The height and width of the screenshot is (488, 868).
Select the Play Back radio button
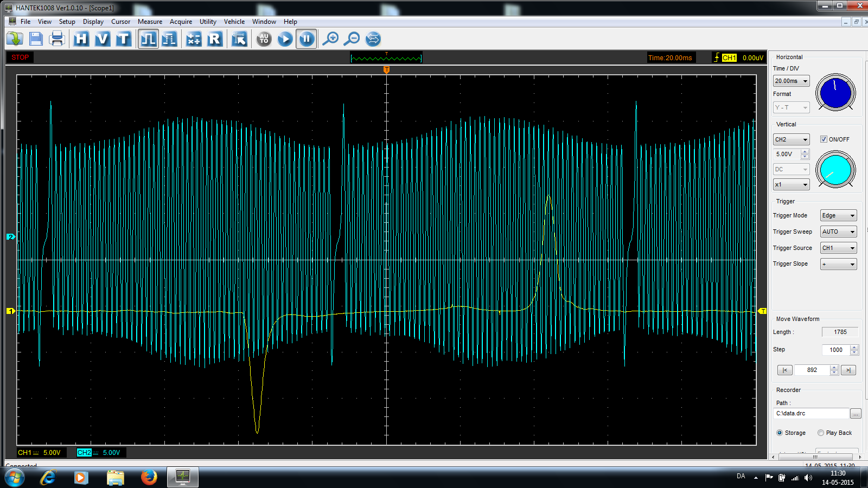(x=821, y=433)
